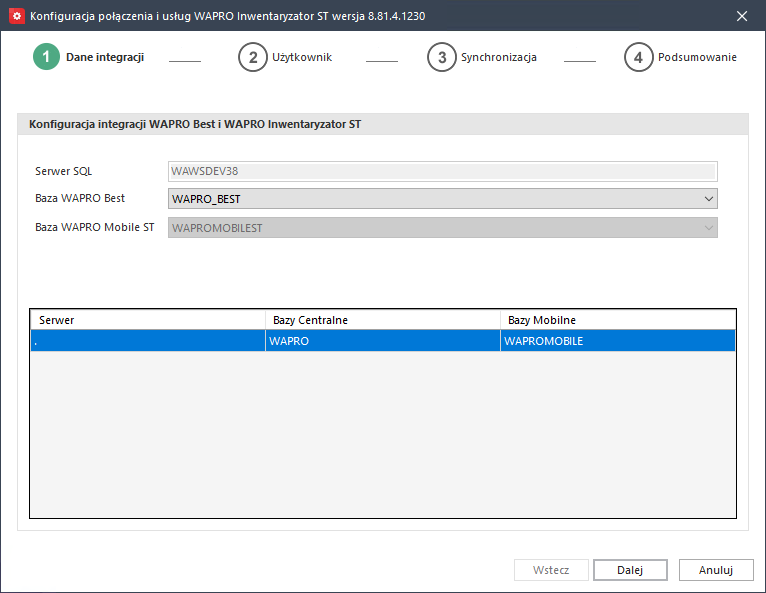Click the Bazy Mobilne column header
This screenshot has height=593, width=766.
point(618,320)
